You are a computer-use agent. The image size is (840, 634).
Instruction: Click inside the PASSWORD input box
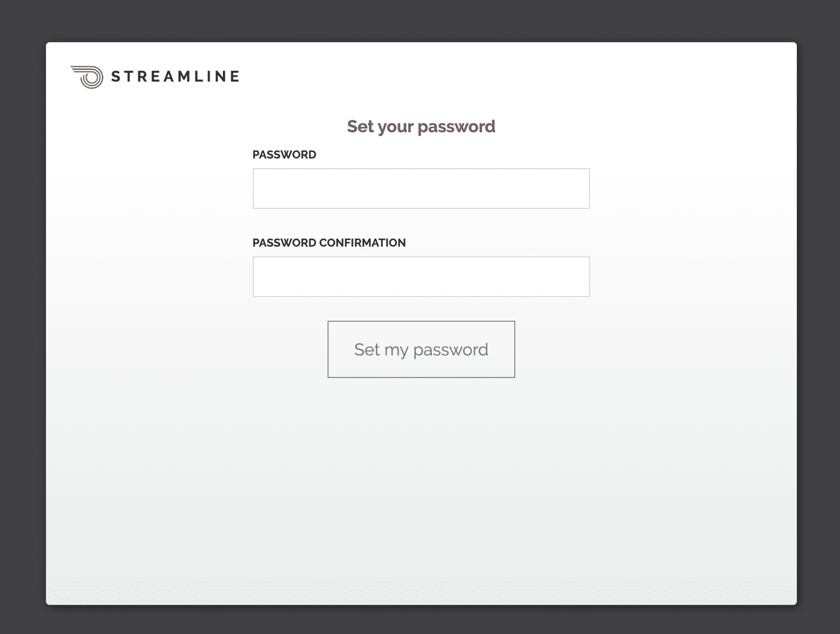(421, 188)
